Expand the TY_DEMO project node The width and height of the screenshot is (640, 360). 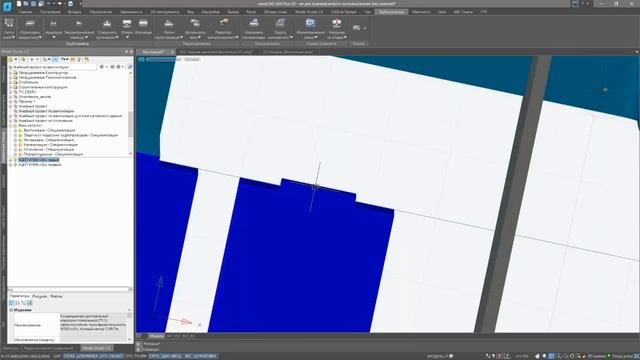pyautogui.click(x=11, y=92)
